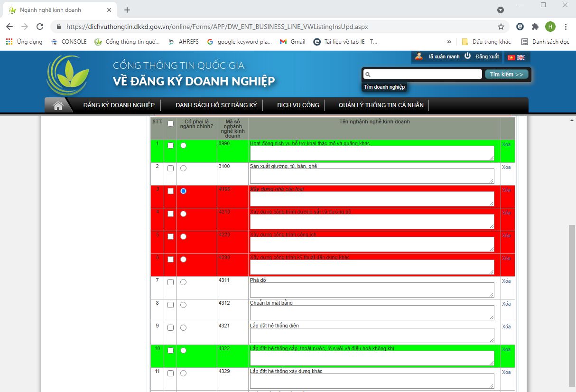This screenshot has width=576, height=392.
Task: Open Chrome profile avatar dropdown
Action: point(550,27)
